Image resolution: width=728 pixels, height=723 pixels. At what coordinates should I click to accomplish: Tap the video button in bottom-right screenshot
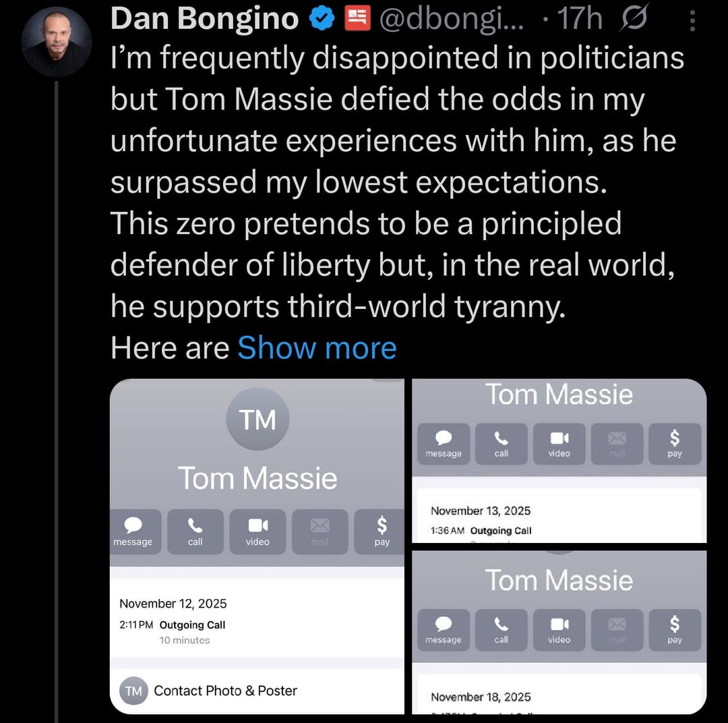[559, 629]
